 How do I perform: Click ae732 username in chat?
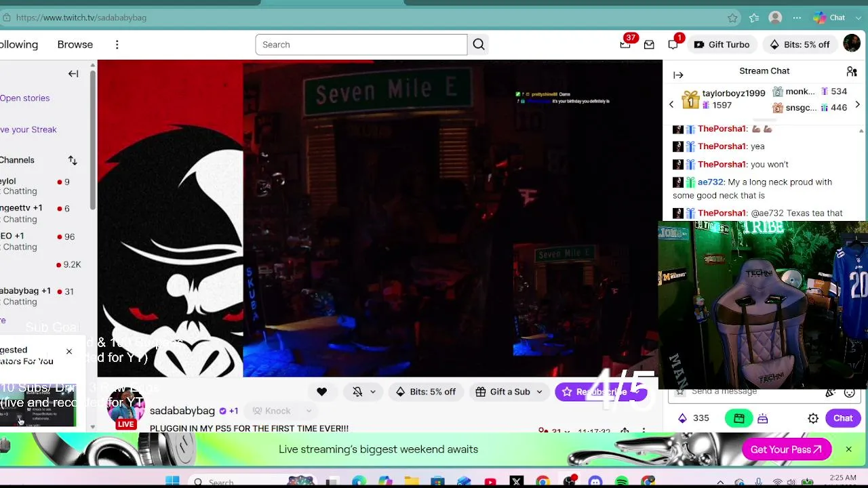pyautogui.click(x=711, y=182)
